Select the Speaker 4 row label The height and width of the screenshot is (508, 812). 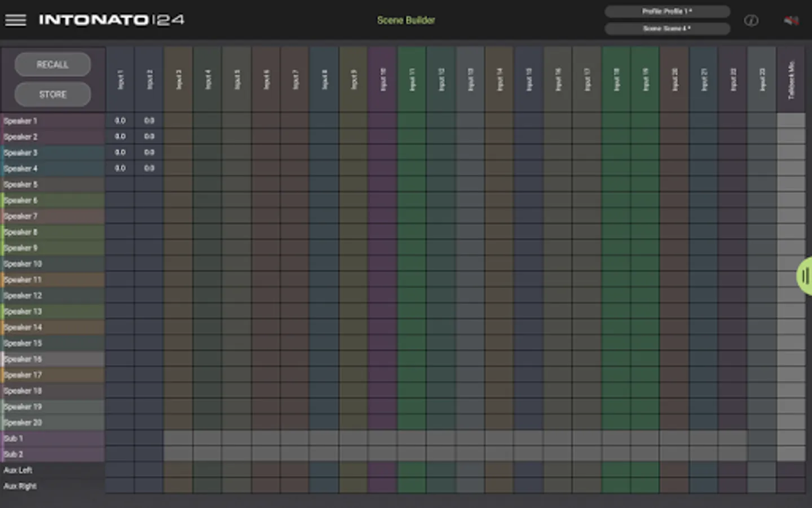53,168
